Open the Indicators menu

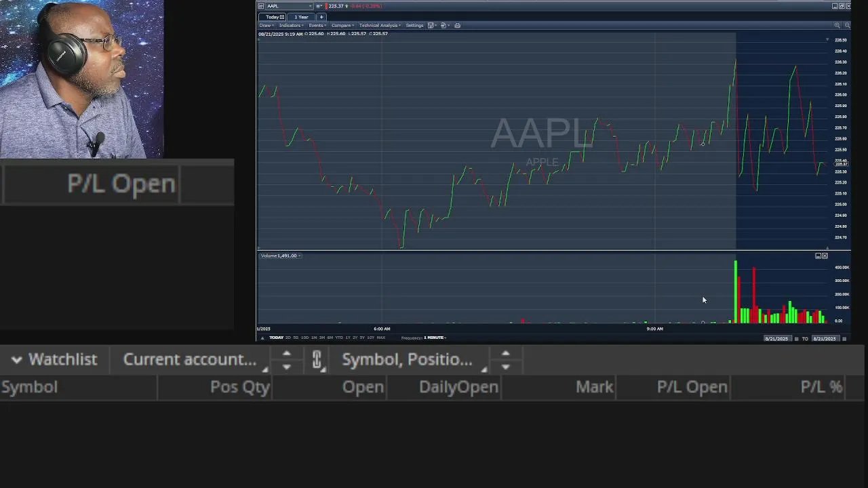point(291,26)
